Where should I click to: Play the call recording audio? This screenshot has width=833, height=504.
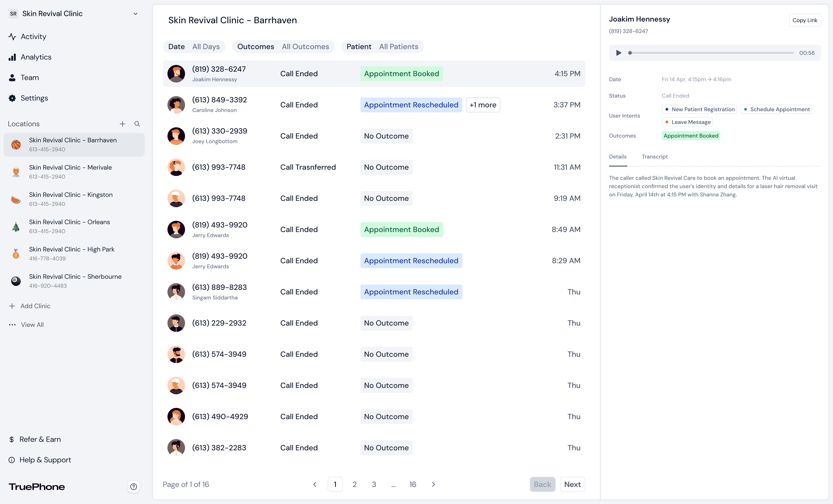(x=618, y=53)
